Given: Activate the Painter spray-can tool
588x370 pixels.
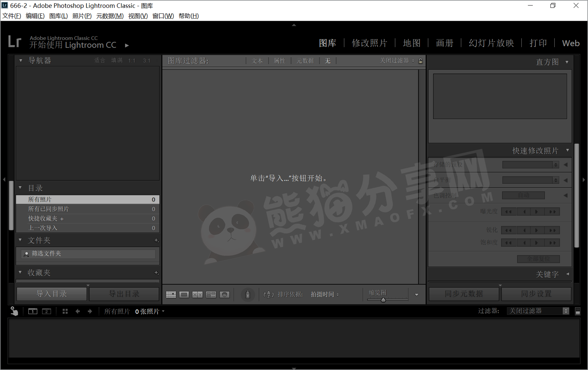Looking at the screenshot, I should pos(248,294).
